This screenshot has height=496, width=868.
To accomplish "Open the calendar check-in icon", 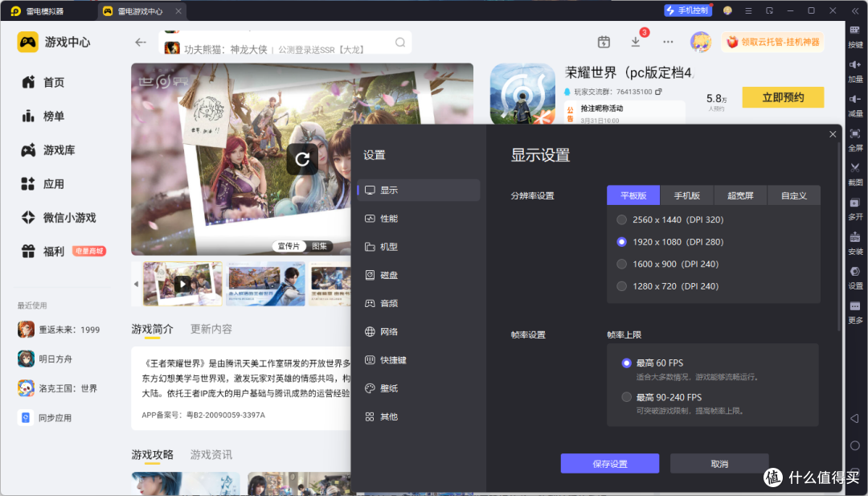I will (604, 42).
